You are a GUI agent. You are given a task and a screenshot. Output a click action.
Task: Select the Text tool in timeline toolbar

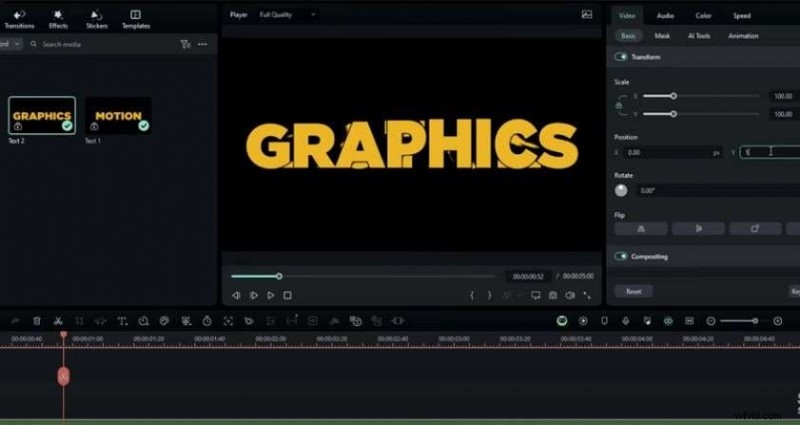pyautogui.click(x=122, y=321)
